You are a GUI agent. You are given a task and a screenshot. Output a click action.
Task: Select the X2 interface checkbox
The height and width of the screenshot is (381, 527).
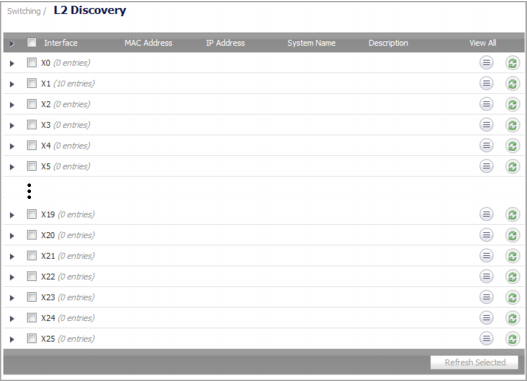point(32,104)
